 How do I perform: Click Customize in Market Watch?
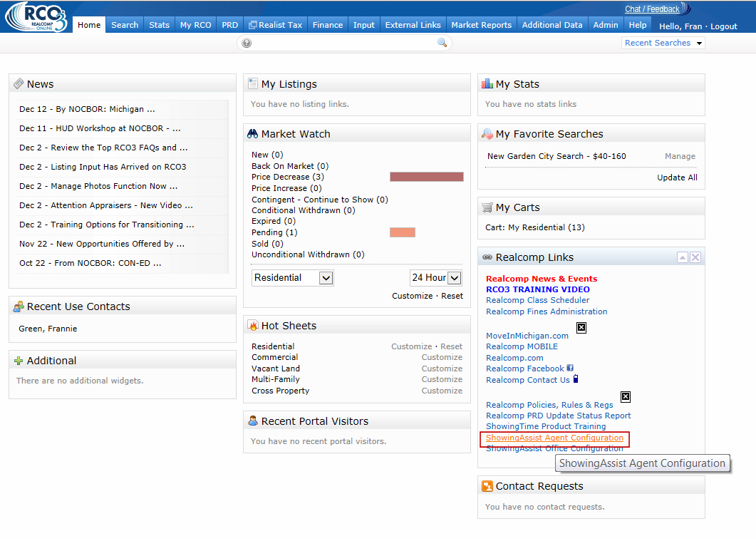tap(413, 296)
